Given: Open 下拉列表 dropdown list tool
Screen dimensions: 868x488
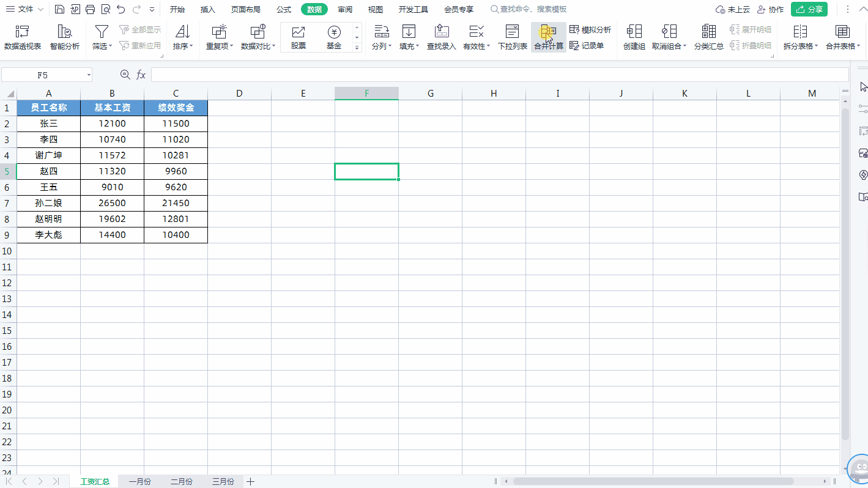Looking at the screenshot, I should click(x=513, y=38).
